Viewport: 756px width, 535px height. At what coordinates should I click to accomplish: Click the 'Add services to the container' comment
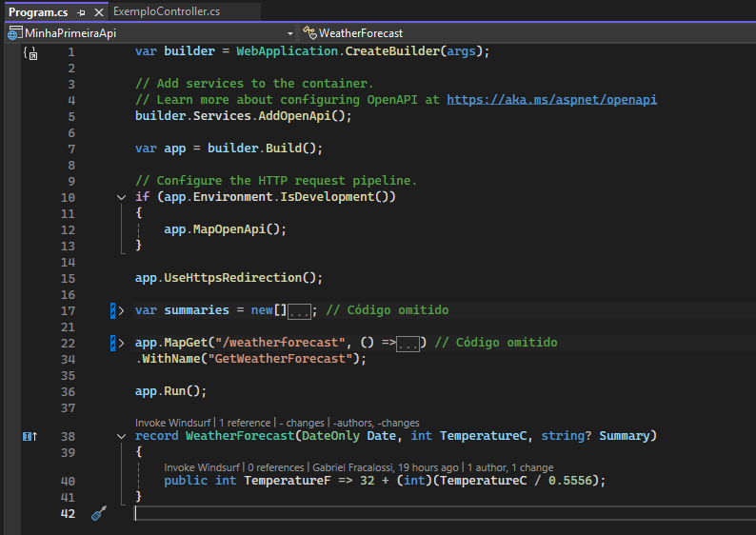[254, 84]
